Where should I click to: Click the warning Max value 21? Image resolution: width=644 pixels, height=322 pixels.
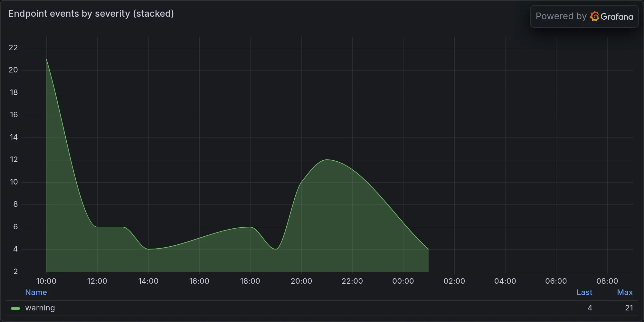[629, 308]
